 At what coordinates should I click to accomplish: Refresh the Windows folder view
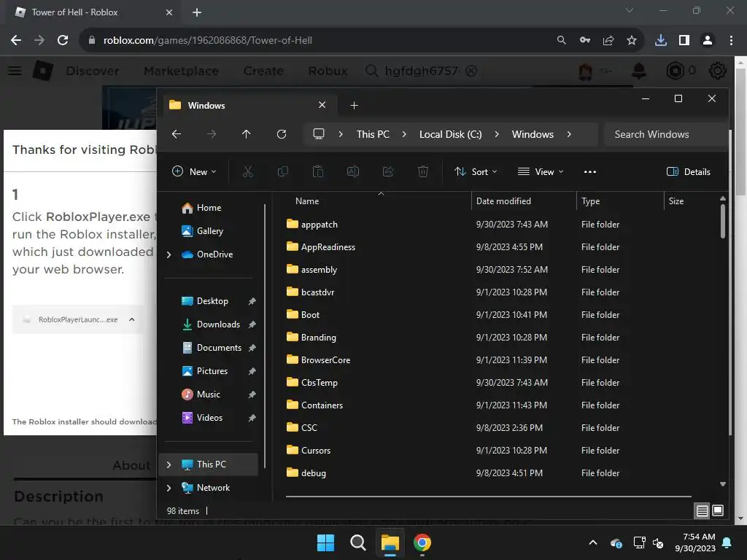click(282, 134)
